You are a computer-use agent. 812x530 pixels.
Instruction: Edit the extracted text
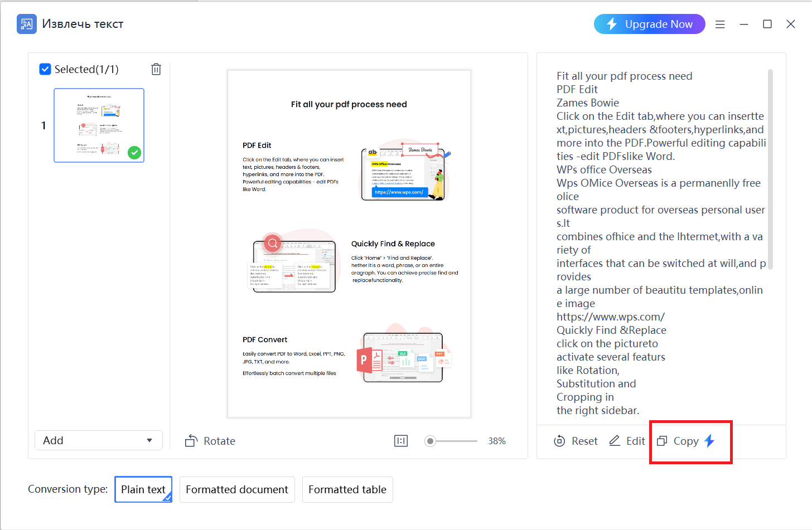pos(627,440)
